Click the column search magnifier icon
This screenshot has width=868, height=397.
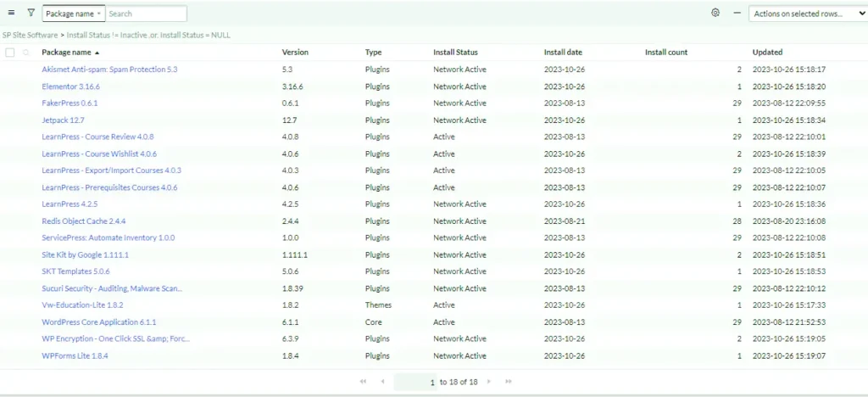(25, 53)
